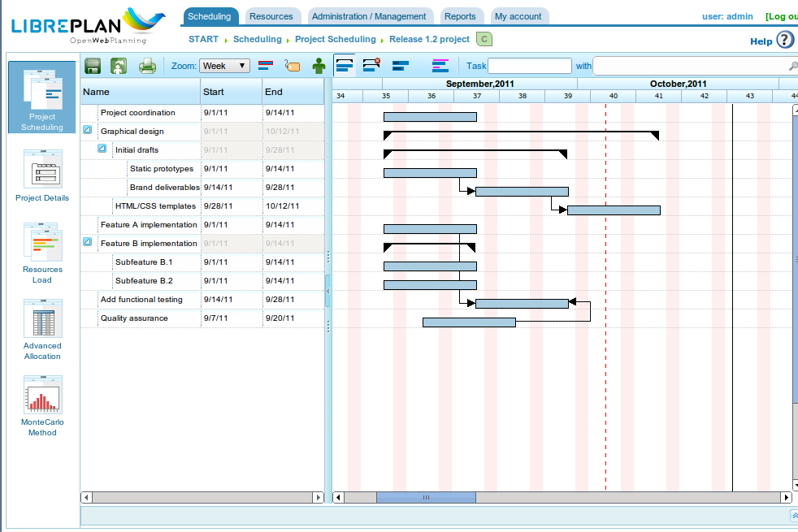Toggle the show resources person icon
The height and width of the screenshot is (532, 798).
click(x=319, y=66)
